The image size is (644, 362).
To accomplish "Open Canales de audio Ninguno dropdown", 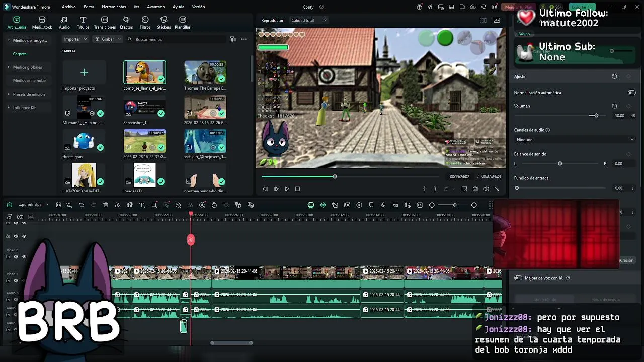I will 575,140.
